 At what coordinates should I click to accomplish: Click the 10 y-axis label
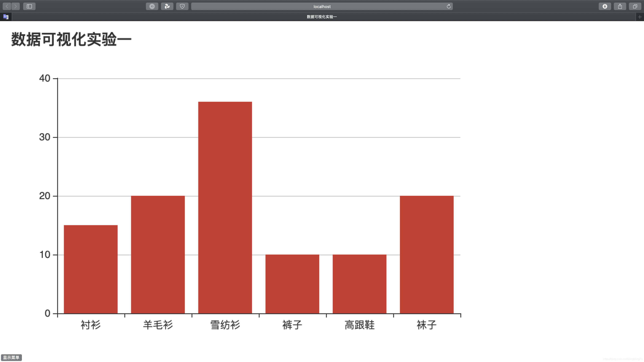click(45, 255)
